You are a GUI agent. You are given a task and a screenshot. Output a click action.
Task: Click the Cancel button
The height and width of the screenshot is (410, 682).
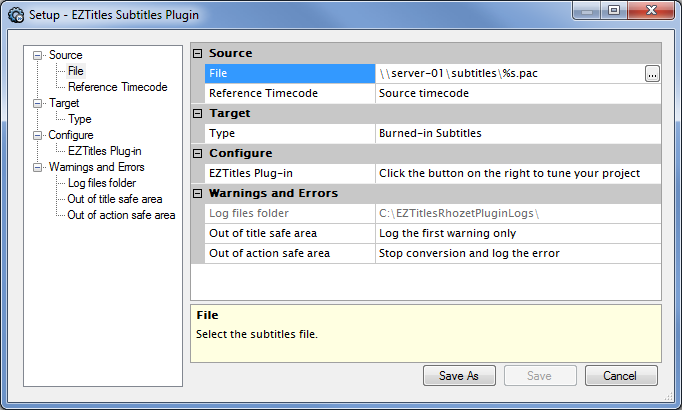(x=621, y=376)
